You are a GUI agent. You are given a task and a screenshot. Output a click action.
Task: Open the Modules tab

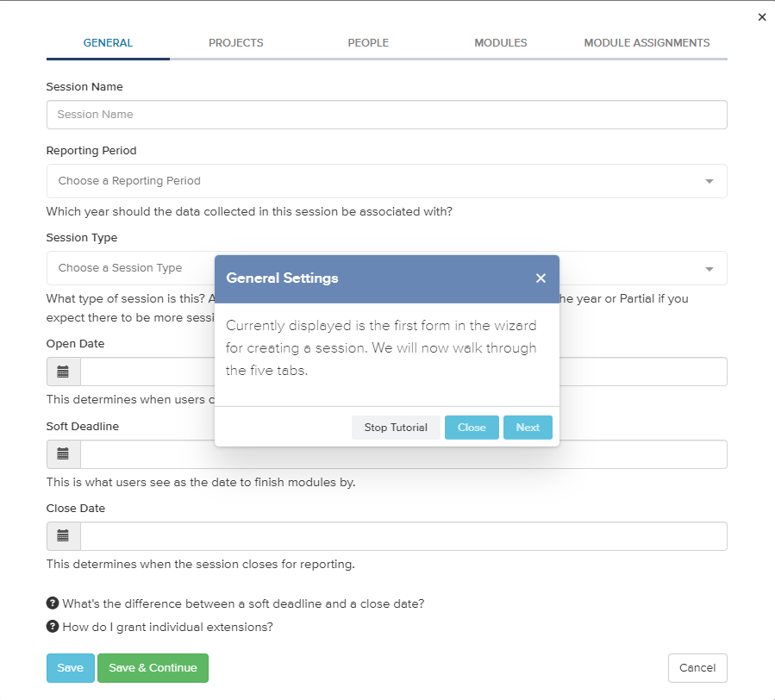[501, 43]
